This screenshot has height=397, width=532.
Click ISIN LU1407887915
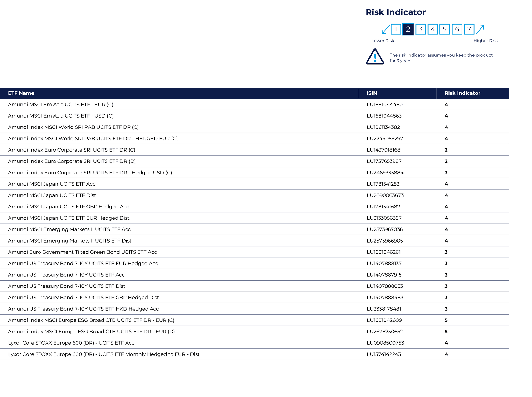(x=384, y=275)
